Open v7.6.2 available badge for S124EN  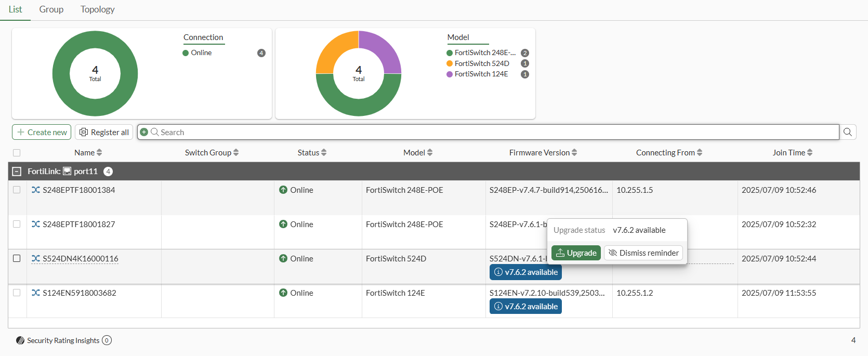point(525,307)
